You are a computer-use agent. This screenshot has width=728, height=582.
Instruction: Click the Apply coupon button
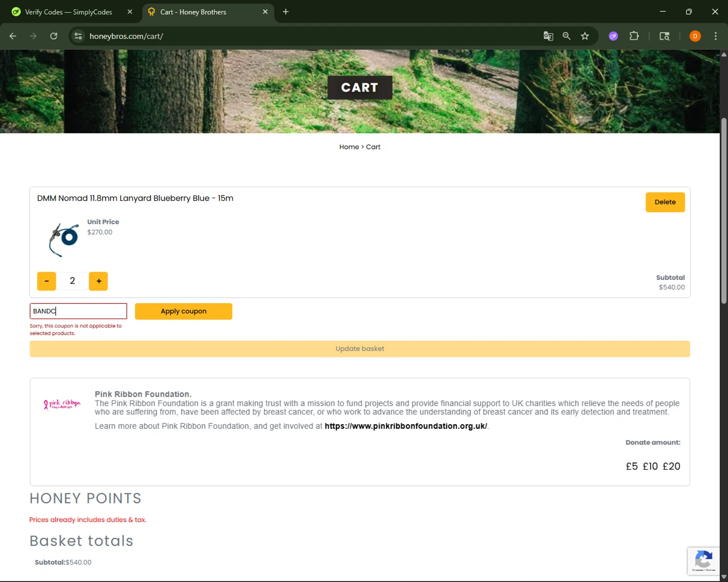pyautogui.click(x=183, y=311)
